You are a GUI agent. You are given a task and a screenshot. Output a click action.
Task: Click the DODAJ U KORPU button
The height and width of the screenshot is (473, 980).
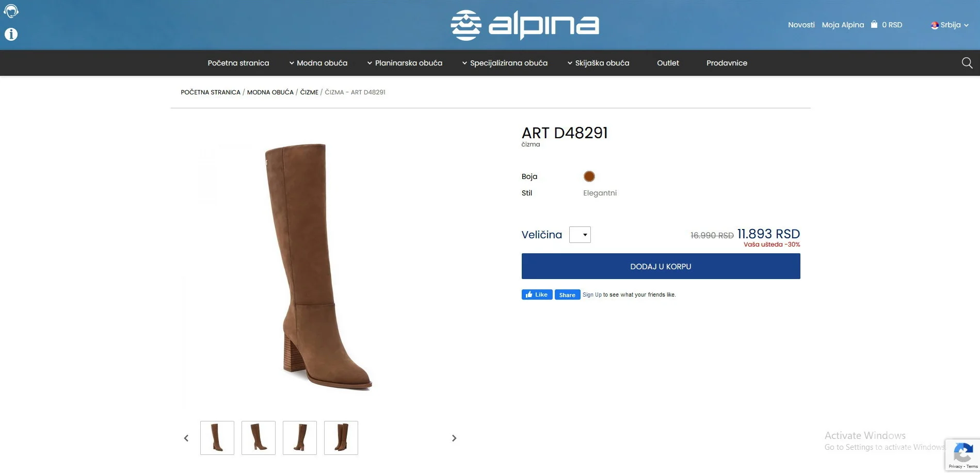tap(661, 266)
